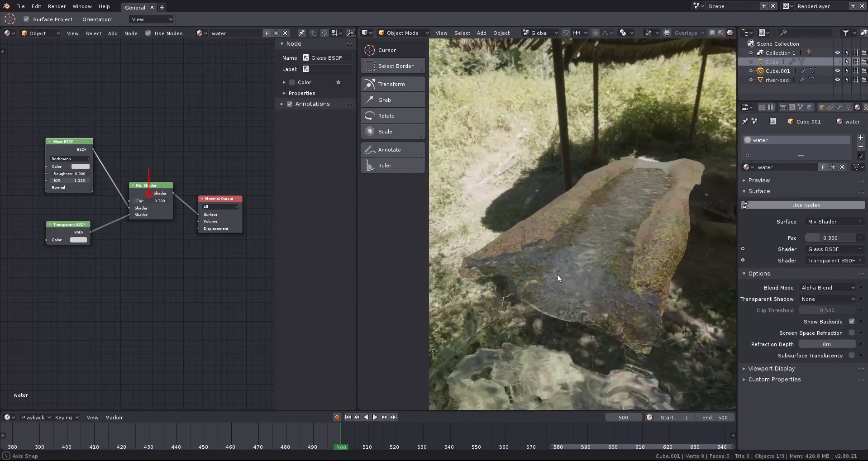Open the Object Mode dropdown
Image resolution: width=868 pixels, height=461 pixels.
pos(403,33)
